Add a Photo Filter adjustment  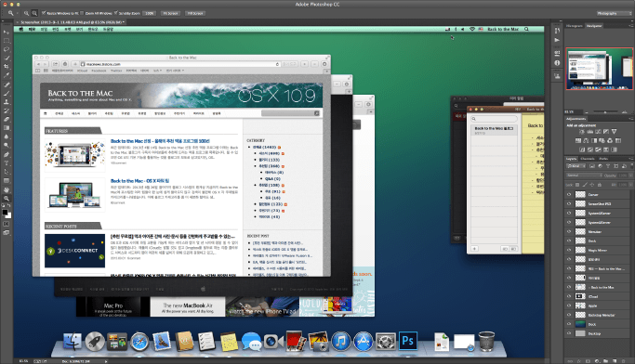click(x=602, y=141)
